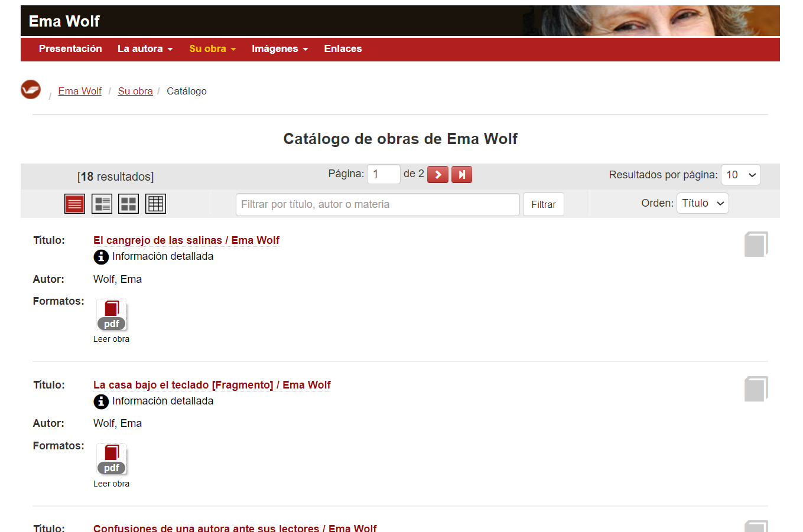Open title La casa bajo el teclado [Fragmento]
This screenshot has width=803, height=532.
coord(212,385)
